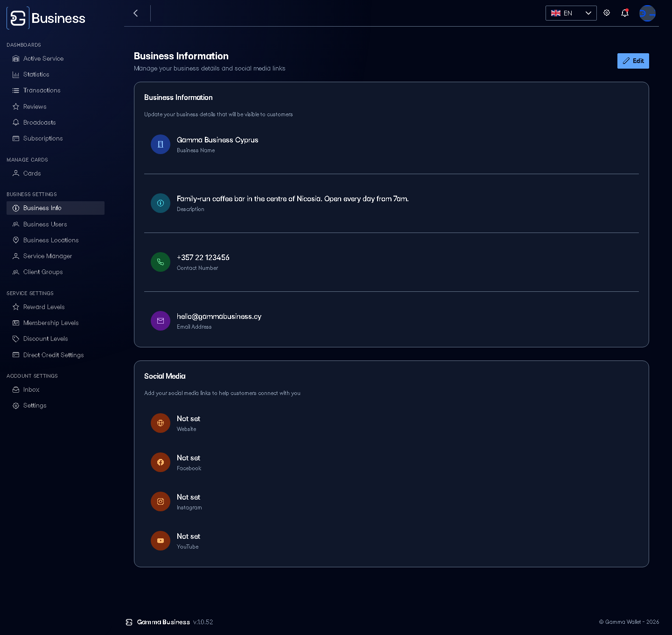Click the Gamma Business logo icon

(x=18, y=18)
